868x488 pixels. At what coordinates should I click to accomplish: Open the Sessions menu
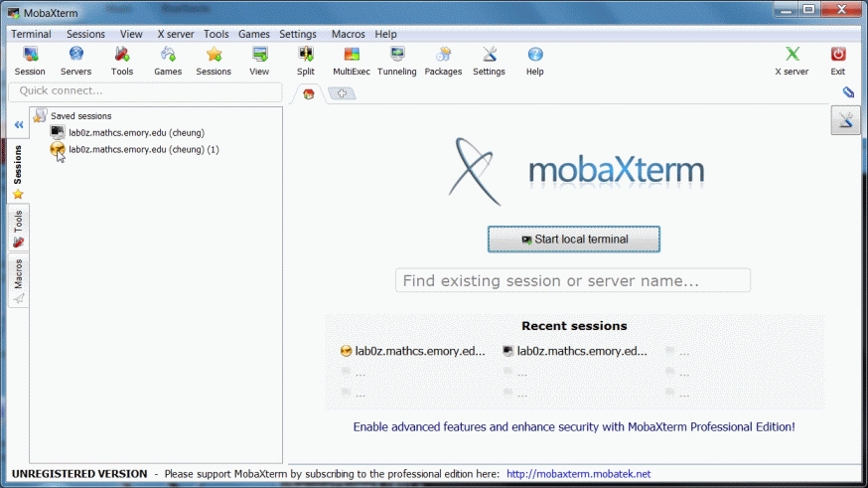(85, 34)
